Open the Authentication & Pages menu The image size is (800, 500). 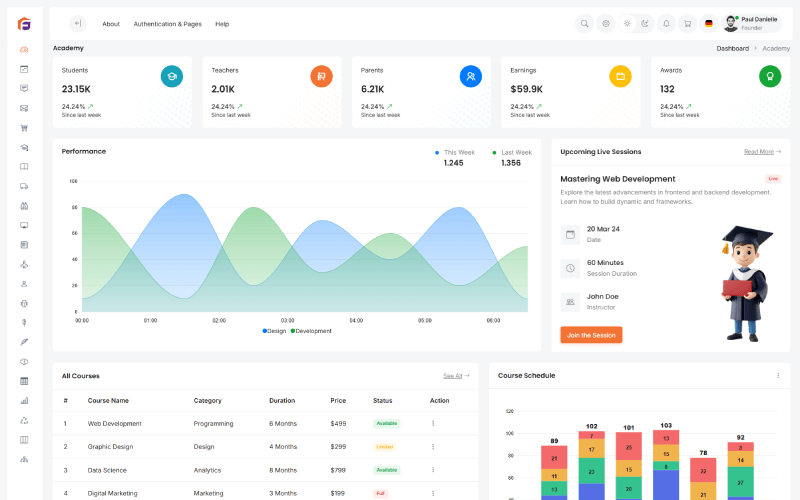(x=167, y=23)
